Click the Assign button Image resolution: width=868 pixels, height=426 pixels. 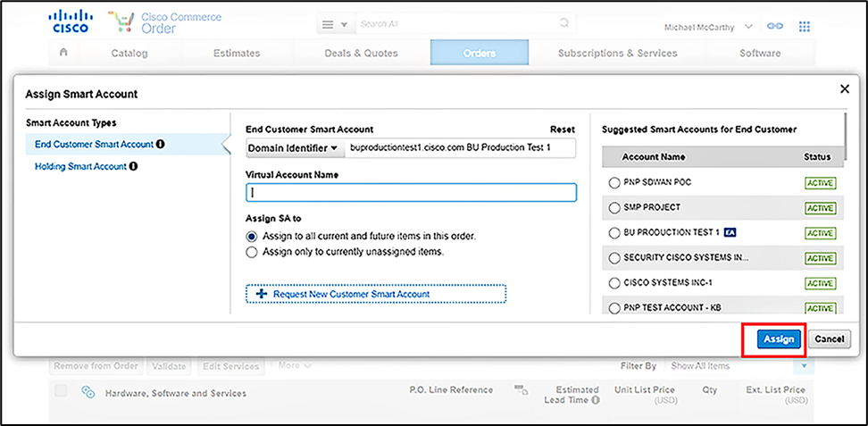point(779,339)
